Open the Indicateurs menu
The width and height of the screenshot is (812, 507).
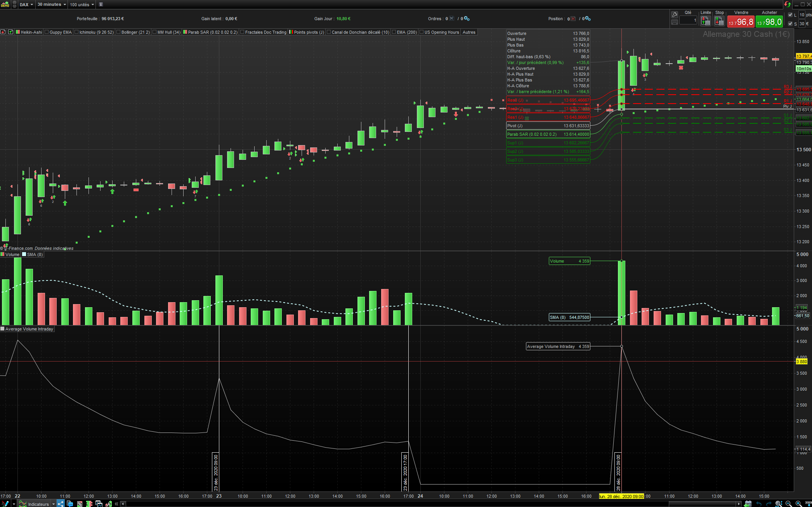coord(38,504)
